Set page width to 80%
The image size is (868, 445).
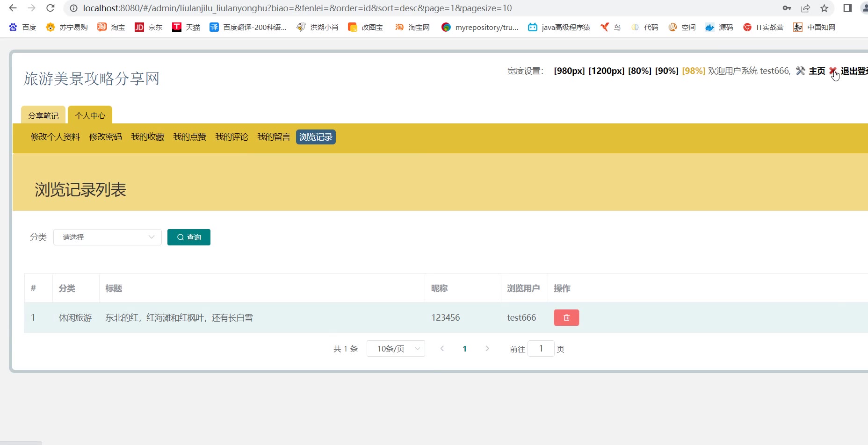pyautogui.click(x=640, y=71)
